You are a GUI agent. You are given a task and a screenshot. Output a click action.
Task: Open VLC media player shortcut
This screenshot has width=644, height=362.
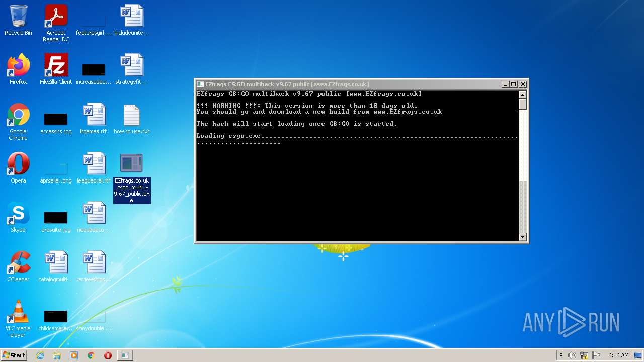(18, 319)
